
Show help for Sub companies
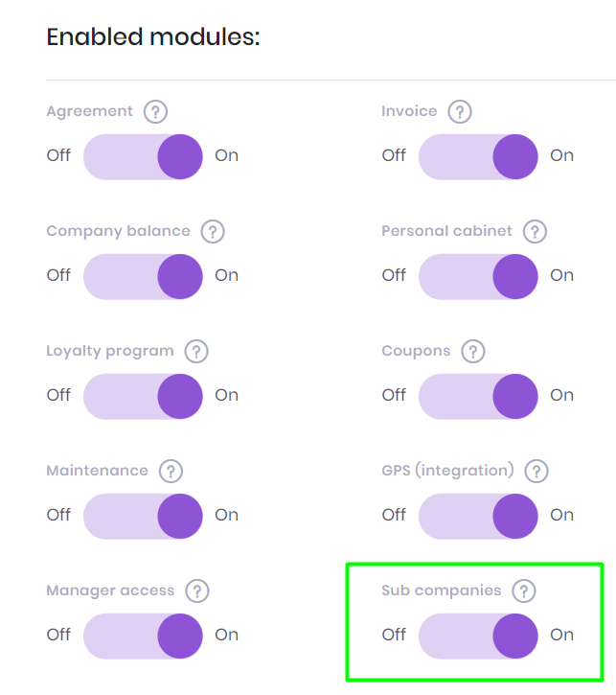pos(523,591)
